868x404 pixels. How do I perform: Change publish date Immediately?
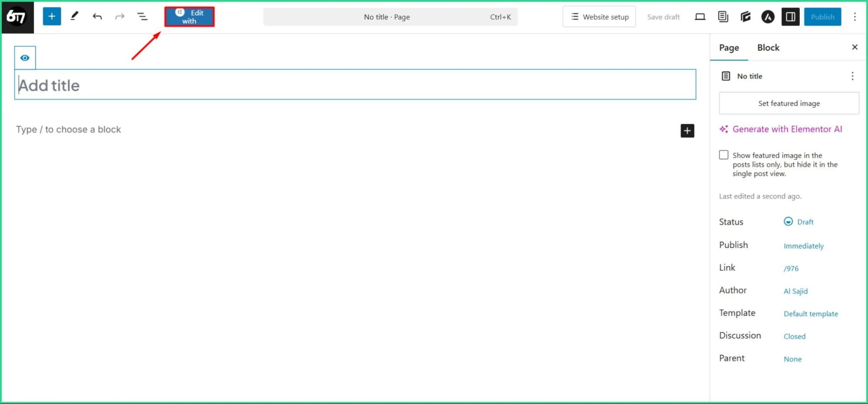[x=803, y=246]
